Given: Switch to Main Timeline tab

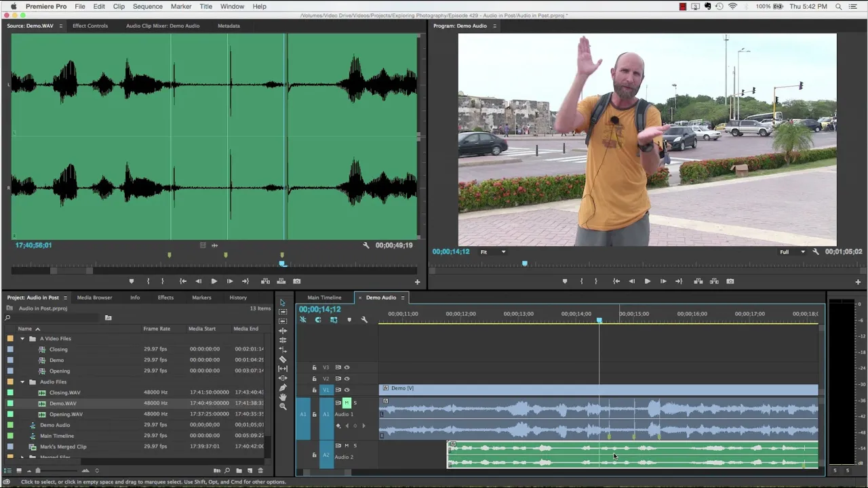Looking at the screenshot, I should click(x=324, y=298).
